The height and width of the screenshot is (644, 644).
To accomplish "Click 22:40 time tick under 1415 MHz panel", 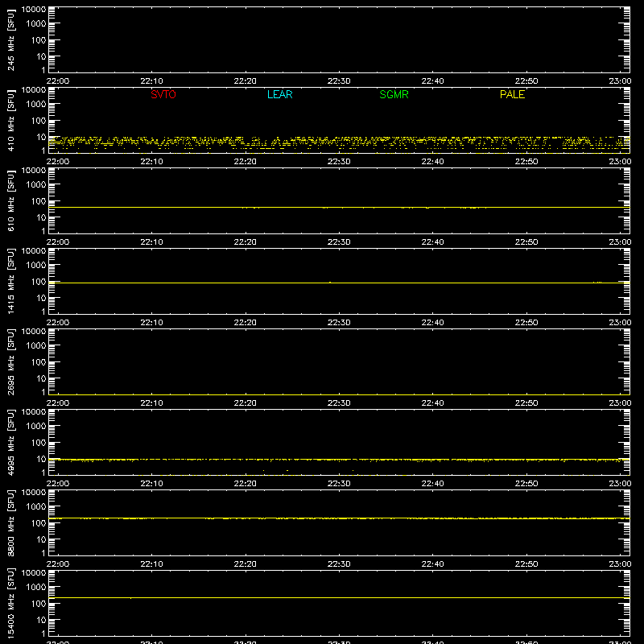I will click(432, 323).
